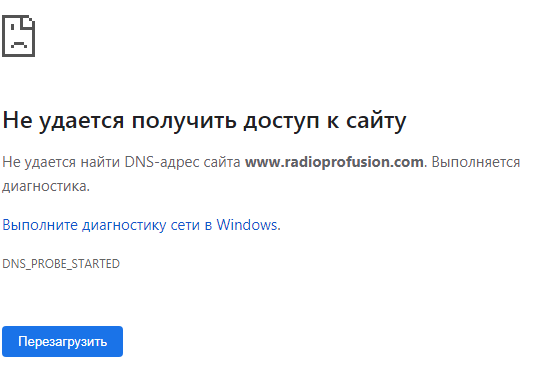The height and width of the screenshot is (385, 540).
Task: Click the word диагностика. in the paragraph
Action: (x=46, y=186)
